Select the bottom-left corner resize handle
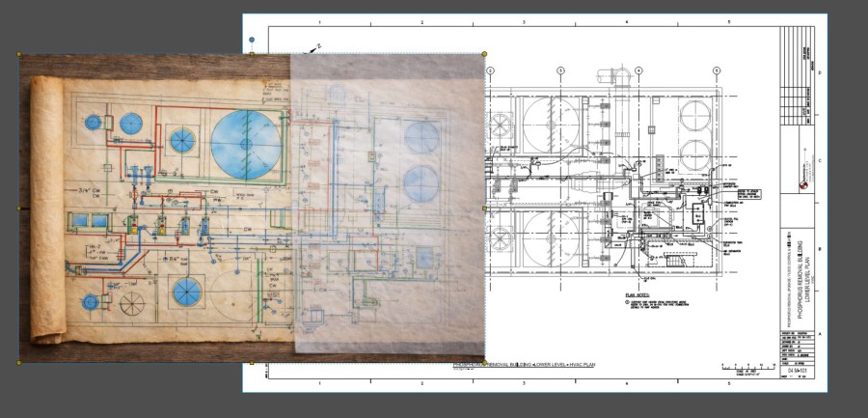 coord(20,363)
